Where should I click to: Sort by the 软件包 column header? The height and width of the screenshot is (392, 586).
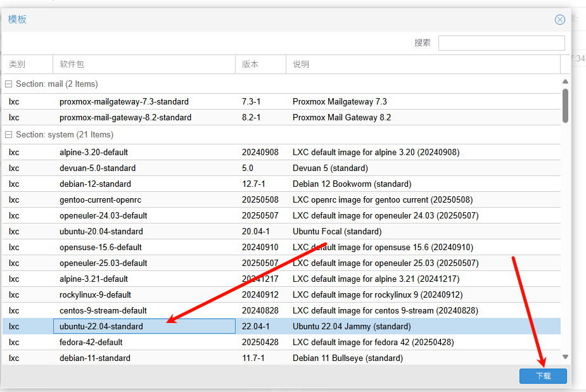point(144,64)
